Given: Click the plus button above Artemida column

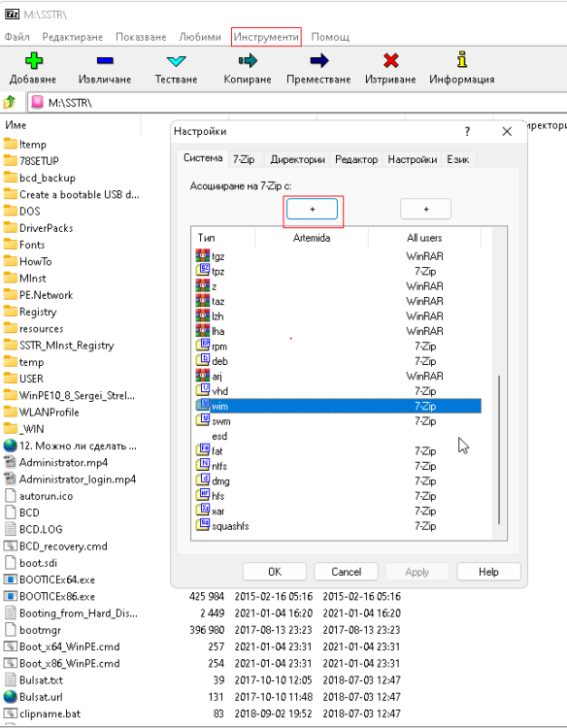Looking at the screenshot, I should (x=312, y=210).
